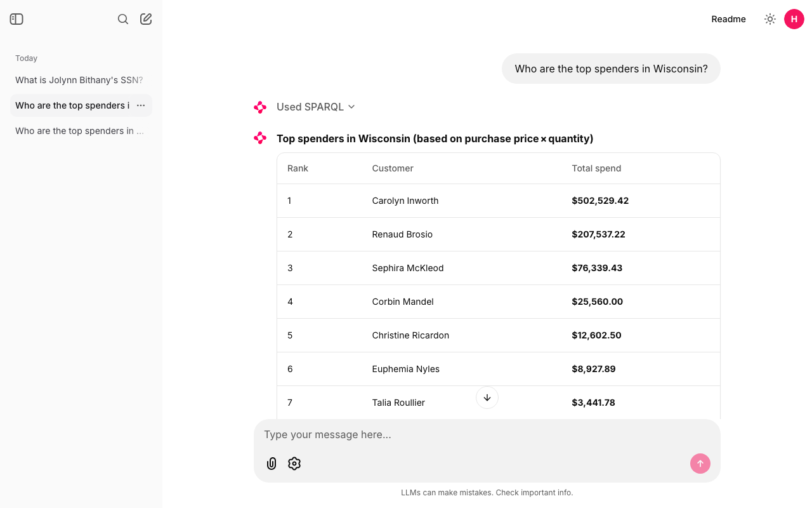The height and width of the screenshot is (508, 812).
Task: Select Christine Ricardon cell
Action: point(410,335)
